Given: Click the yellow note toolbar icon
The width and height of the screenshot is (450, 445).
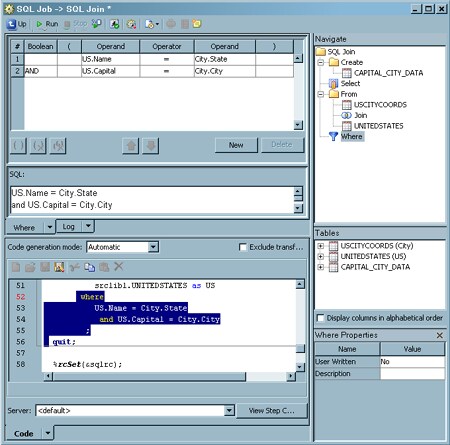Looking at the screenshot, I should 197,24.
